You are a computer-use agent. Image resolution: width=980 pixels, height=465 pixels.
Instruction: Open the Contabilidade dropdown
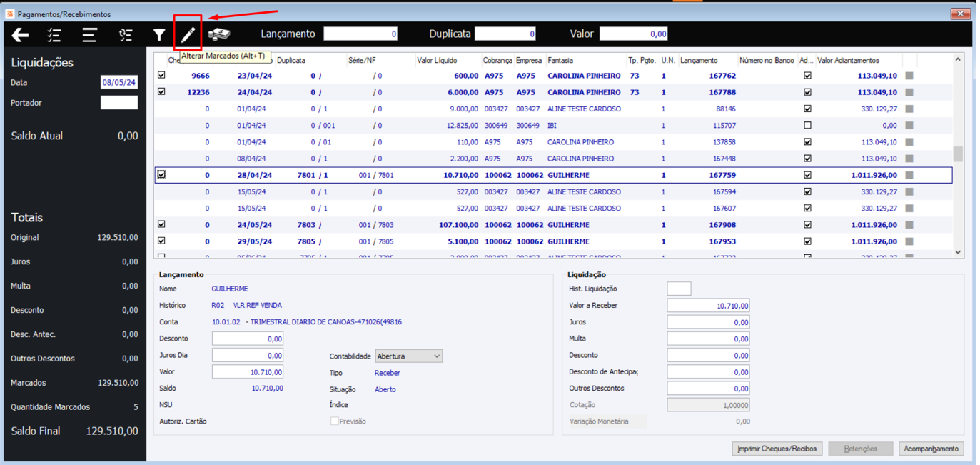point(408,356)
